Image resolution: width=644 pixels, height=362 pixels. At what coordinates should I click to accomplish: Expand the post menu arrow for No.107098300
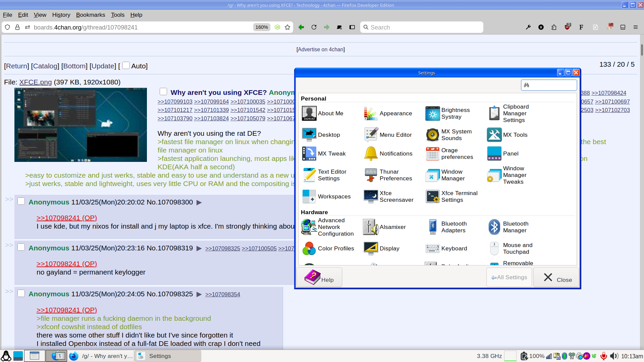199,202
